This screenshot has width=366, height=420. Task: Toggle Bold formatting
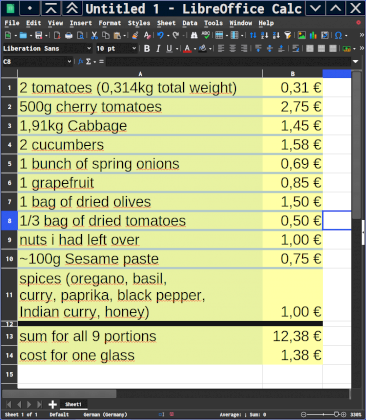tap(147, 49)
